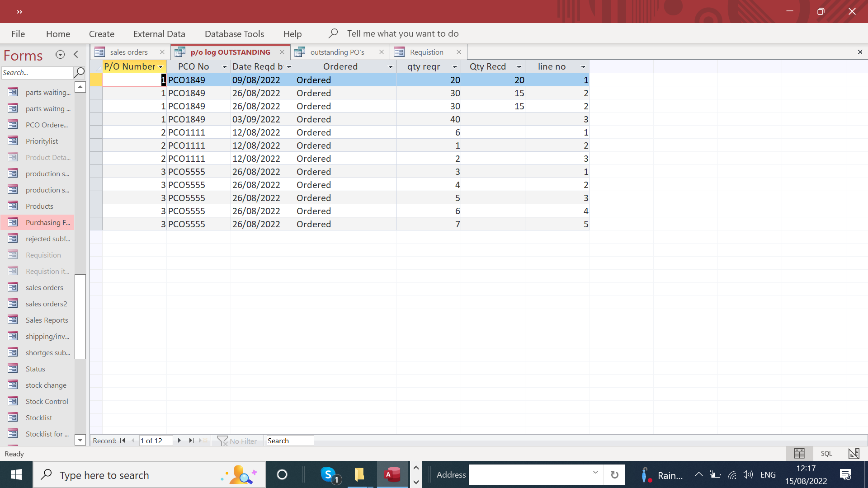Click the record Search box

tap(290, 441)
